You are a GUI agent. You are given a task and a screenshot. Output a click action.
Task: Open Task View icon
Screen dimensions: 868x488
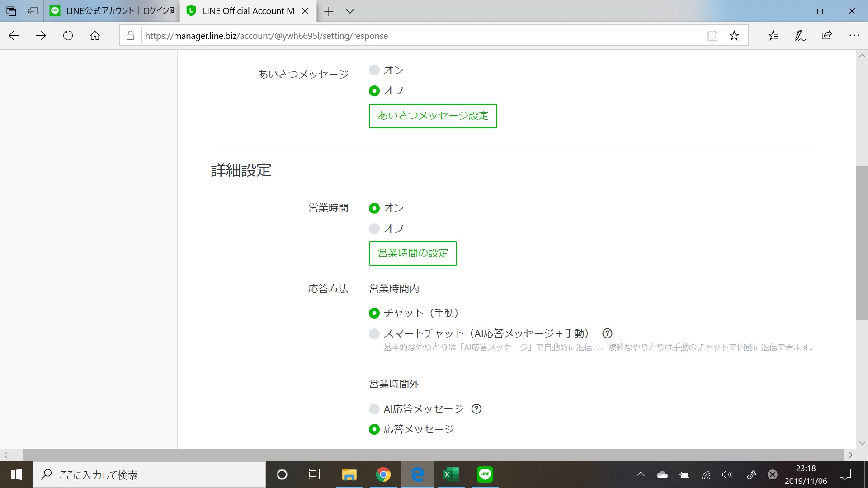[315, 474]
